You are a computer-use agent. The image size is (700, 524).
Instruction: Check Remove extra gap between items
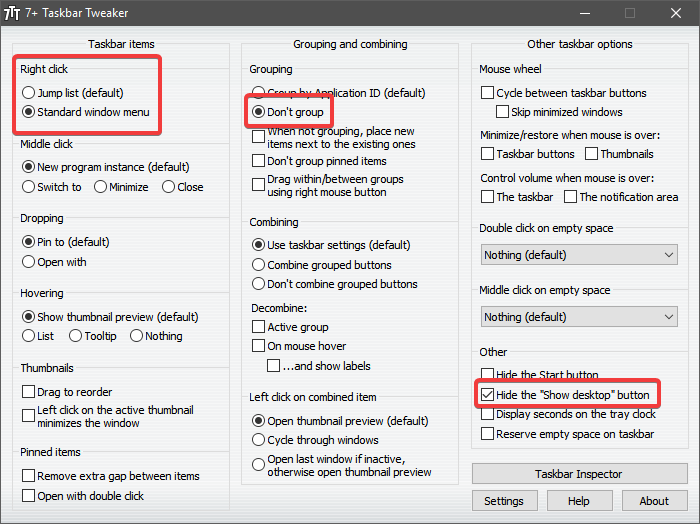(28, 476)
